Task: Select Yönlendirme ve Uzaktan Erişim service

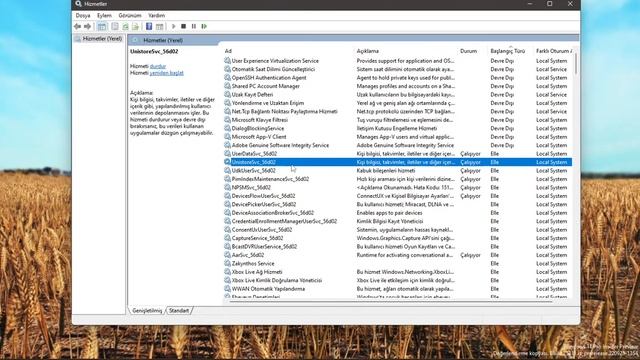Action: [268, 103]
